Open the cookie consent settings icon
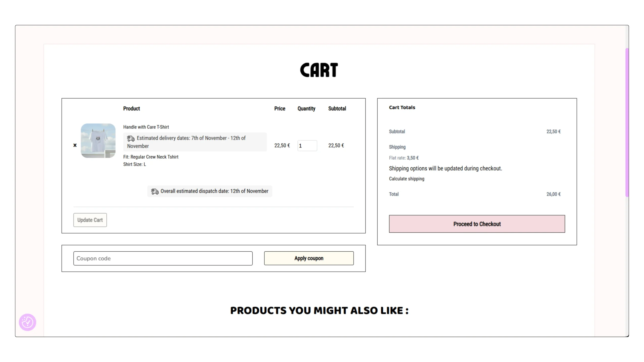Viewport: 644px width, 362px height. (27, 322)
